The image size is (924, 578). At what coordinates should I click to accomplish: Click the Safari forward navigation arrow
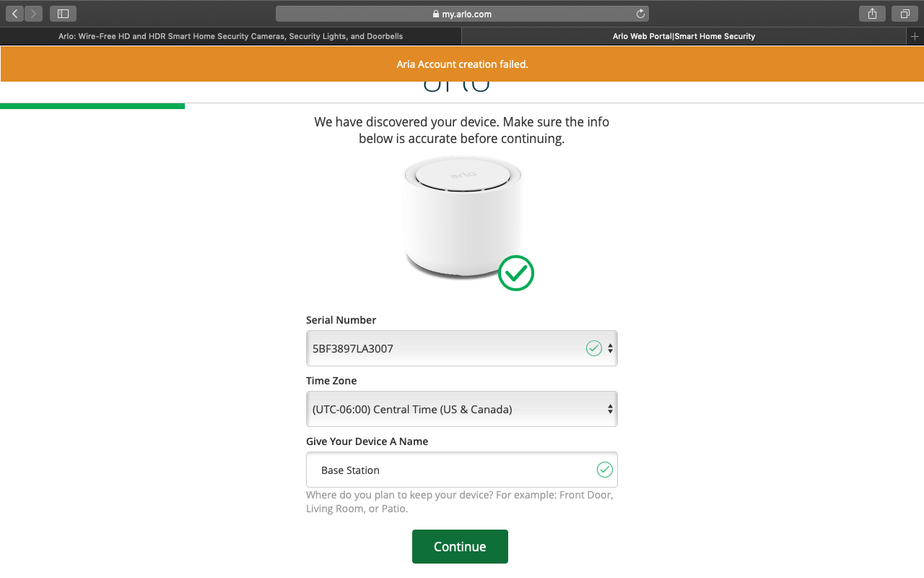click(33, 14)
